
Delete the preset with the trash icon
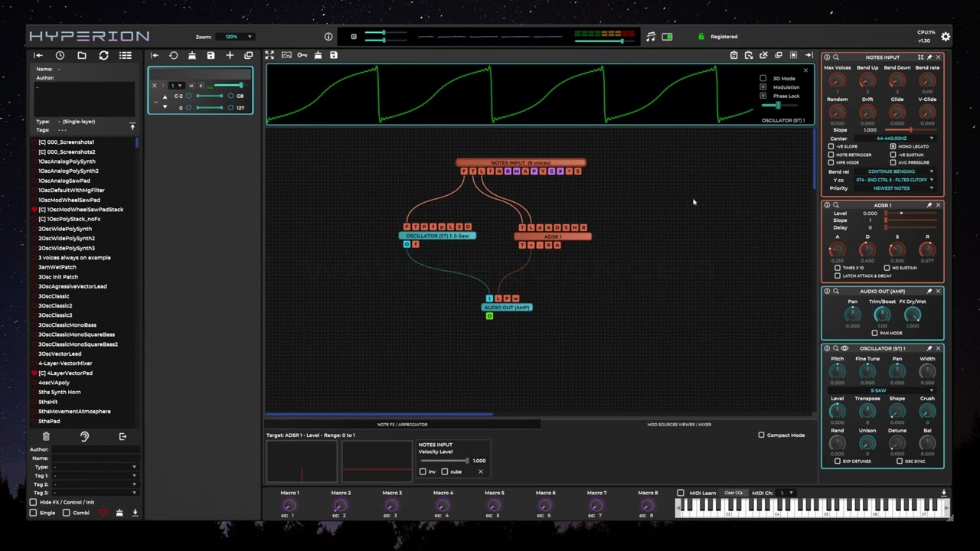pos(46,436)
